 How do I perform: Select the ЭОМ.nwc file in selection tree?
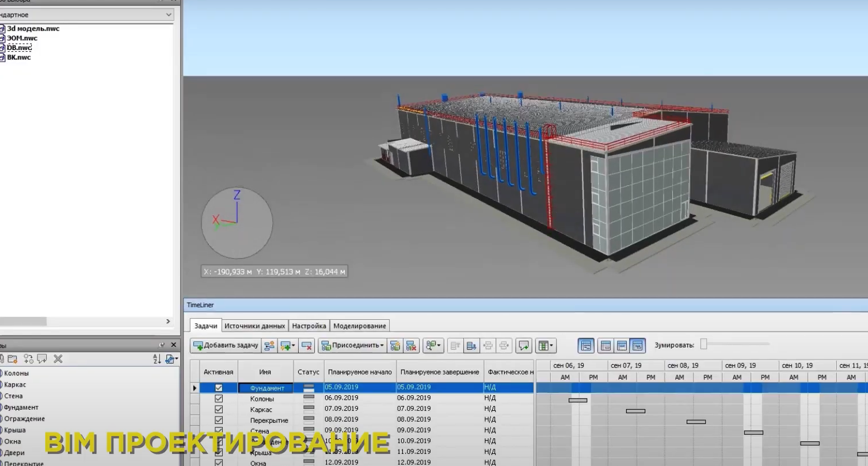coord(23,38)
